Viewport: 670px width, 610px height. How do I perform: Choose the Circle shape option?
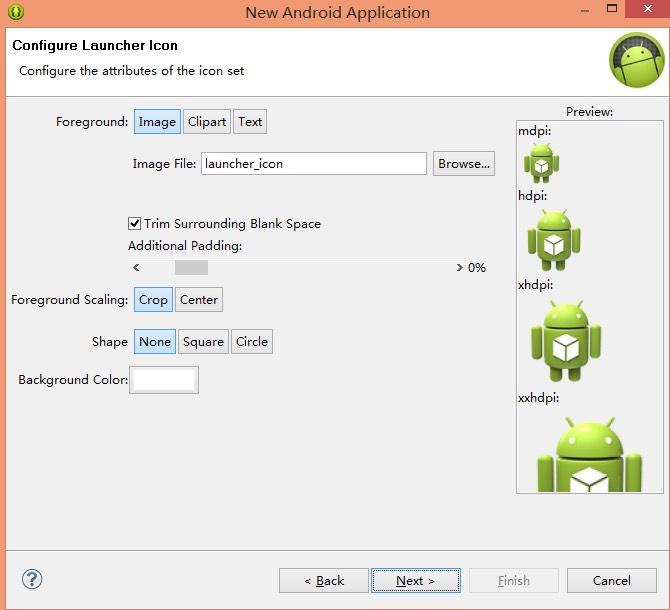click(x=252, y=342)
